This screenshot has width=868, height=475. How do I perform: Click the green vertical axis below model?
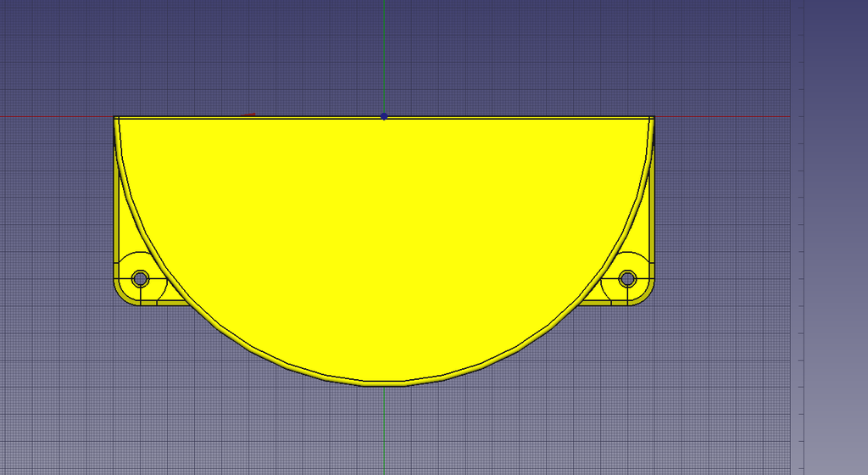pos(384,431)
